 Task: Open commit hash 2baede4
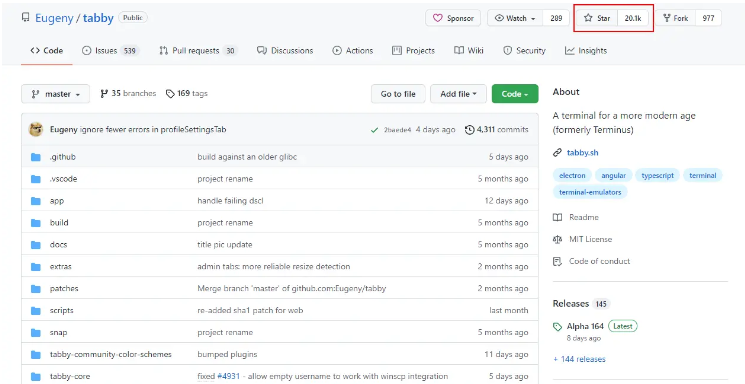397,130
